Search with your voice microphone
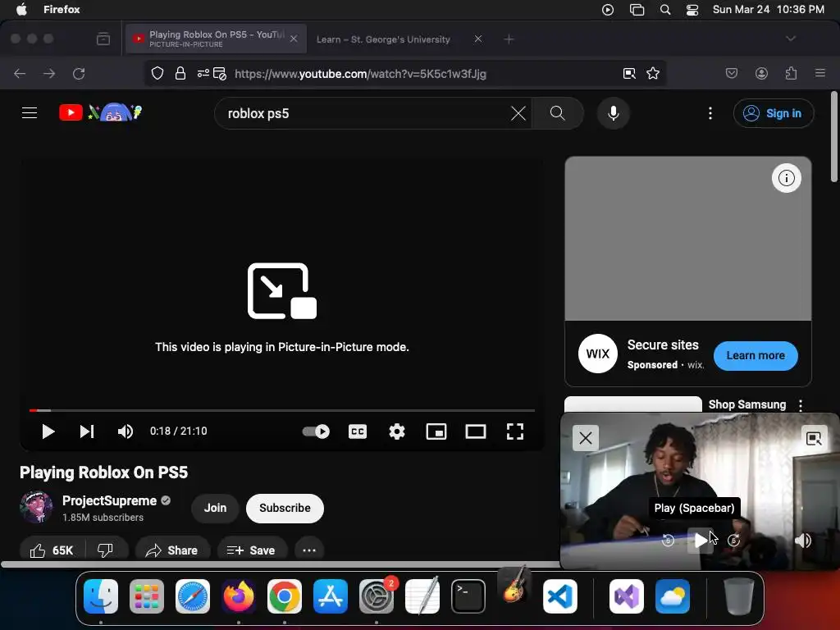 point(614,113)
